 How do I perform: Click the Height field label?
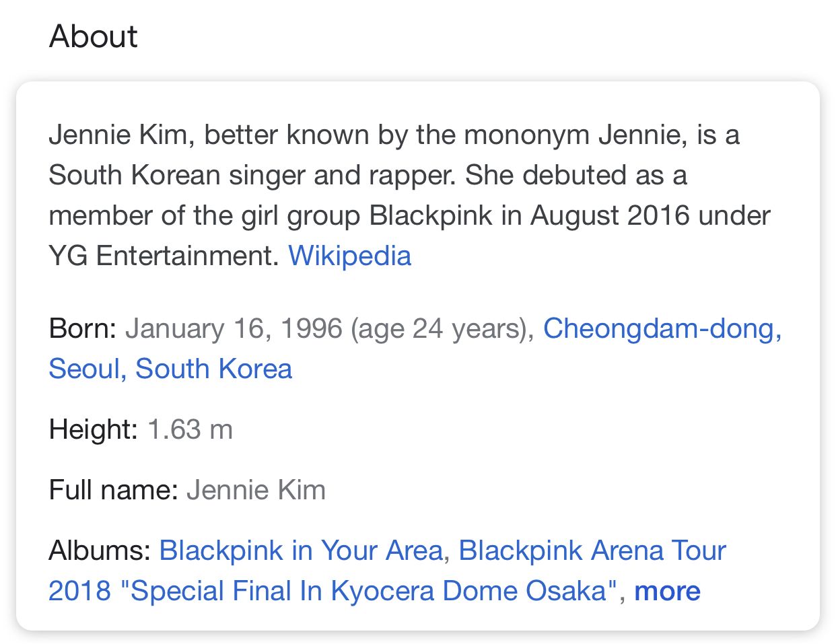click(x=94, y=429)
